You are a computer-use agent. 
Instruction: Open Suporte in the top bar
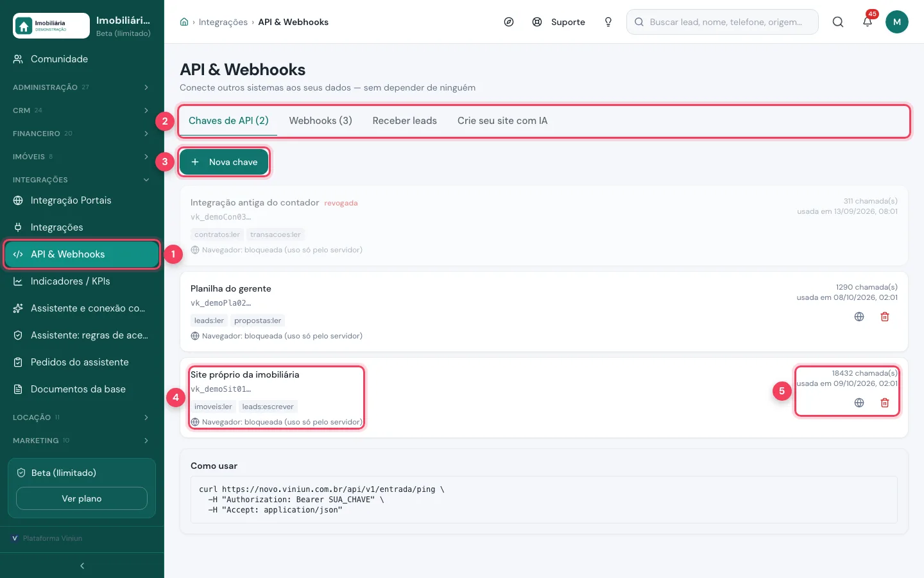[x=559, y=22]
